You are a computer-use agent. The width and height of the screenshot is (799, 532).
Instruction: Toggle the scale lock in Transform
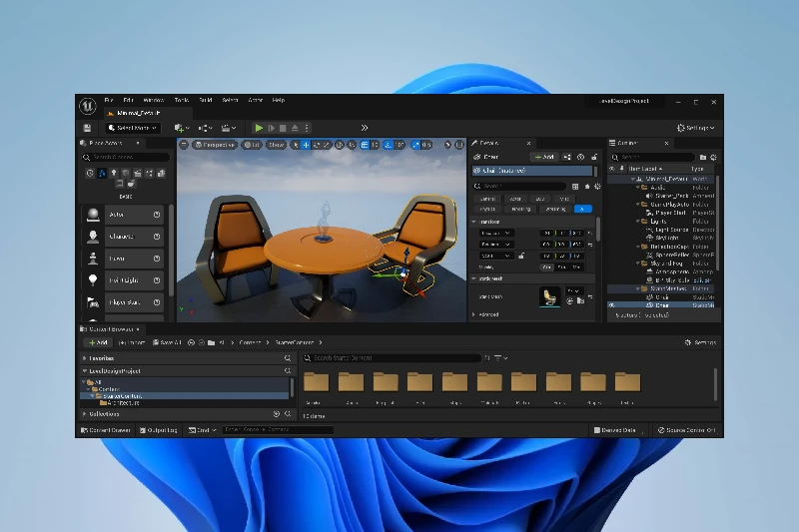tap(521, 256)
